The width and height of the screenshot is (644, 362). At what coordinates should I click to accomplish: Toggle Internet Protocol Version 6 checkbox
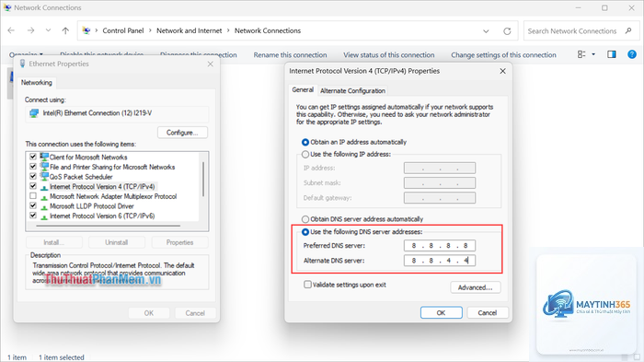[x=33, y=216]
